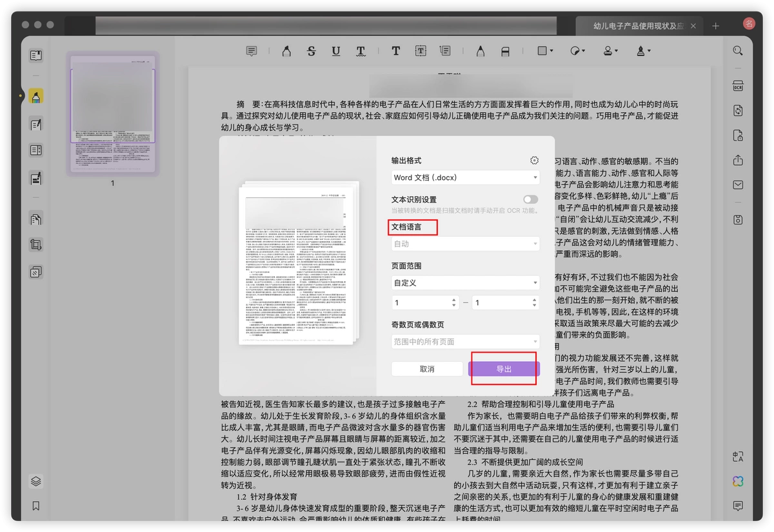
Task: Open the Translate tool in right sidebar
Action: [x=738, y=457]
